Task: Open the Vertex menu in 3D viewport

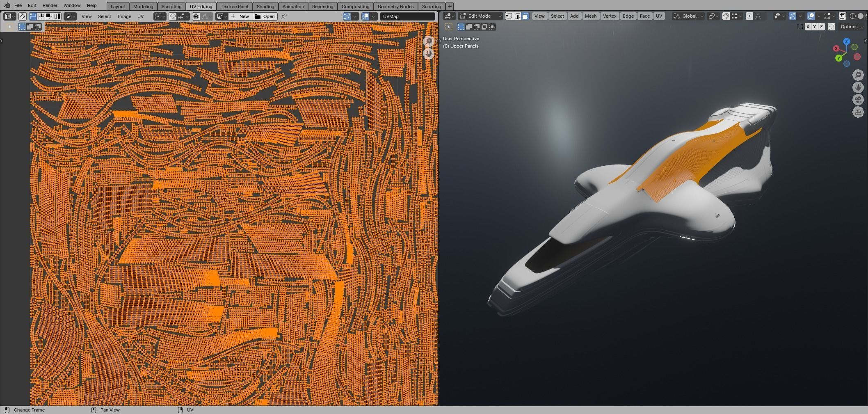Action: click(x=610, y=16)
